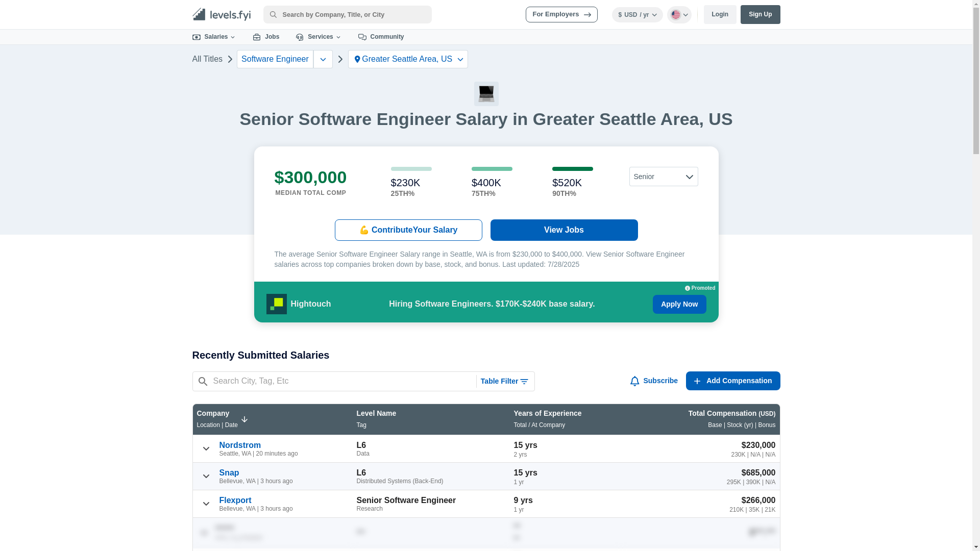Click the View Jobs button

(564, 230)
